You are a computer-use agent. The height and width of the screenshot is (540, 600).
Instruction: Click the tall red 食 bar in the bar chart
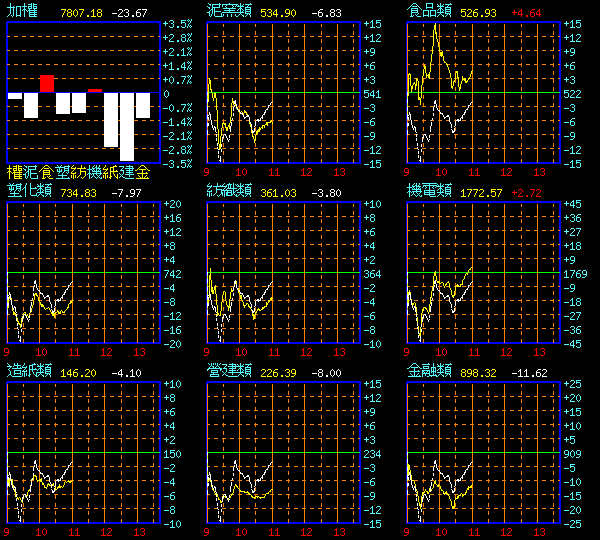click(47, 84)
